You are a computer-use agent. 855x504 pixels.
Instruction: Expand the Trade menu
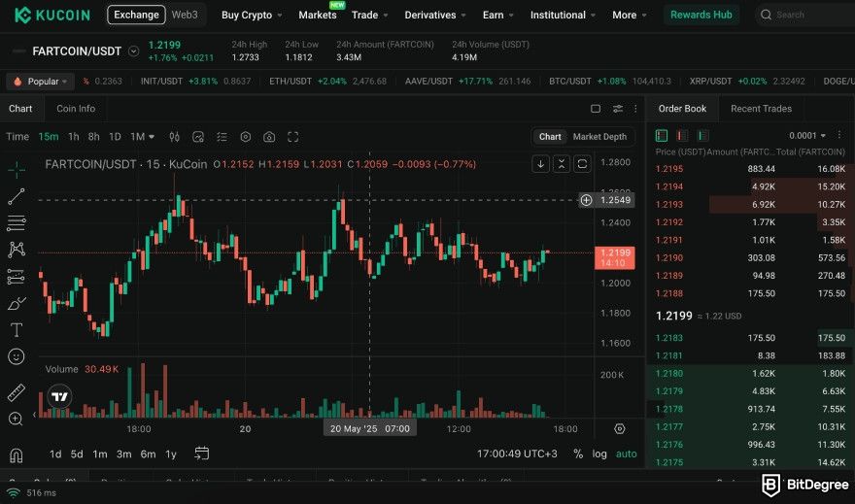click(x=370, y=16)
